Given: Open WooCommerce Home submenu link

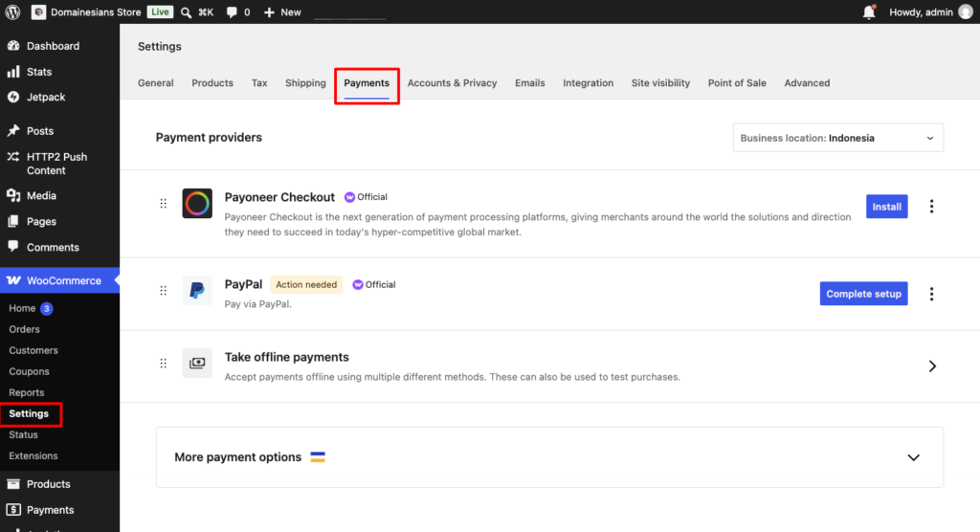Looking at the screenshot, I should (22, 308).
